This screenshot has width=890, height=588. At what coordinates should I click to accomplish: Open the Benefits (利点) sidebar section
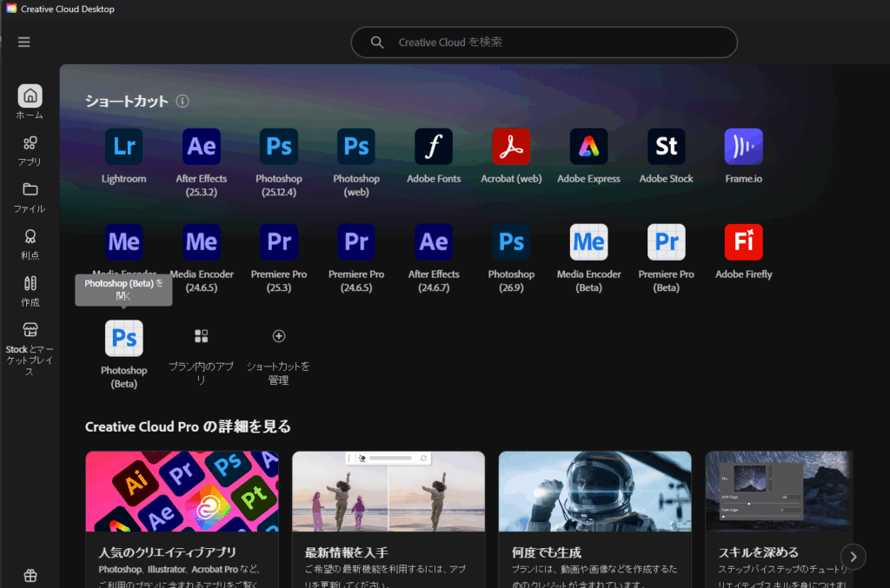click(30, 244)
